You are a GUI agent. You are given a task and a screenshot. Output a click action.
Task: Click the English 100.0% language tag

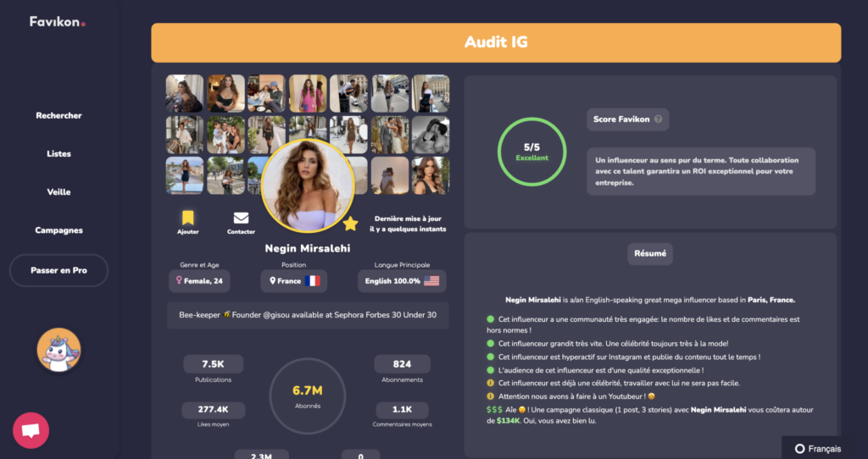tap(402, 281)
